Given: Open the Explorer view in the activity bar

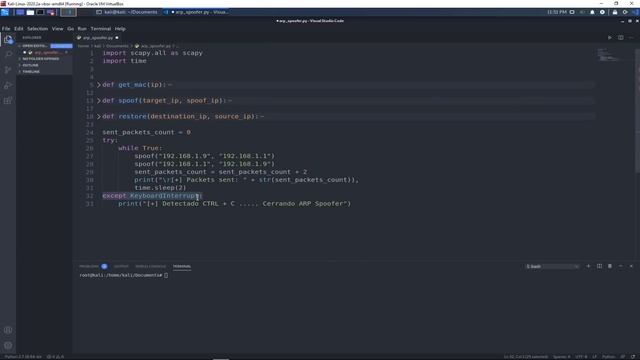Looking at the screenshot, I should 8,40.
